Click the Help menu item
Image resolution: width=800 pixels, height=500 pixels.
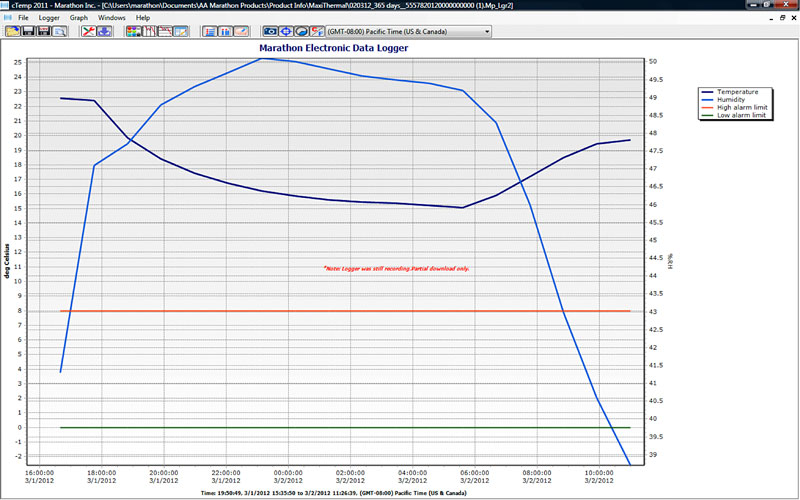point(143,18)
